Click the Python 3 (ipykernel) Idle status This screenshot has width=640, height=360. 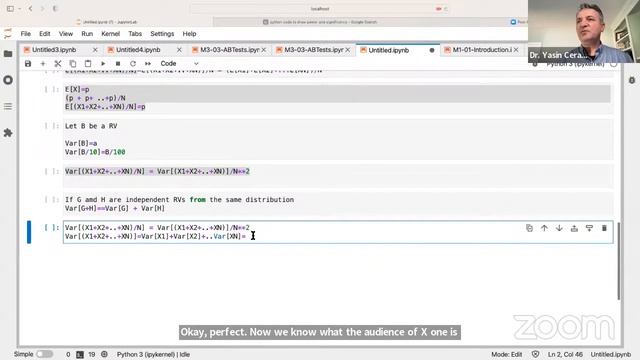coord(153,354)
